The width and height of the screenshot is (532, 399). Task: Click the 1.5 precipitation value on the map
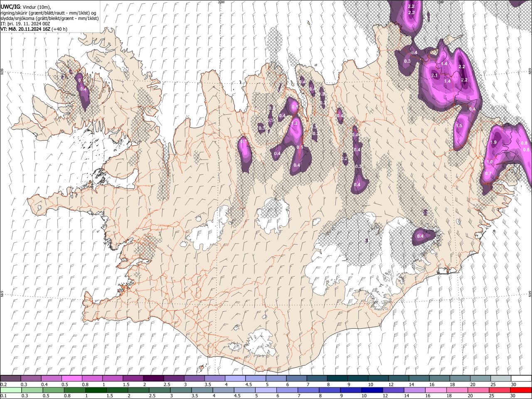click(459, 126)
